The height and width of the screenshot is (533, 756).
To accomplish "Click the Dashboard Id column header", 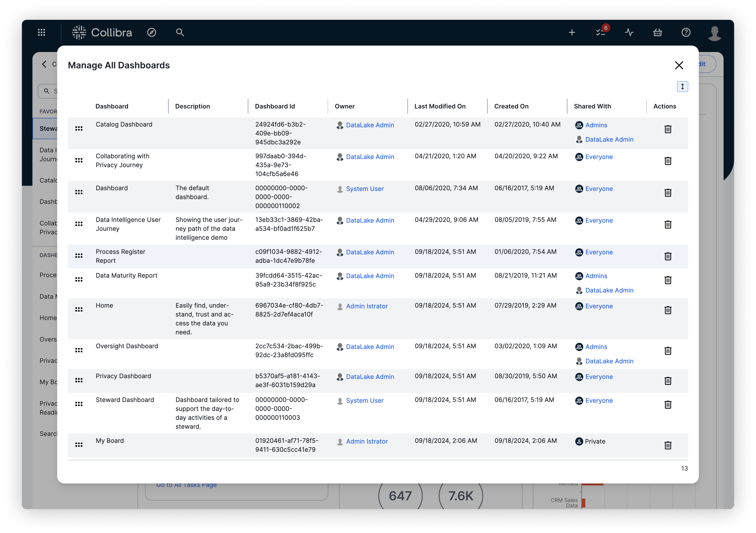I will point(275,107).
